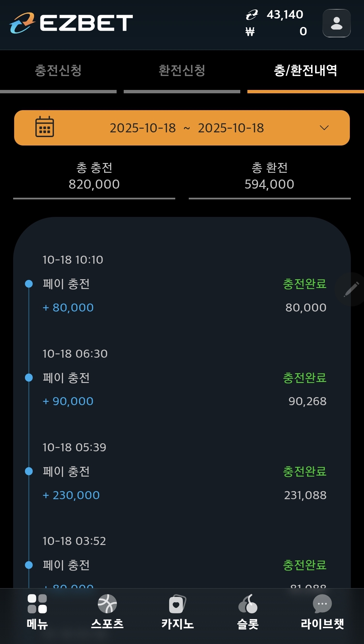The height and width of the screenshot is (644, 364).
Task: Open the 메뉴 grid icon
Action: pos(37,604)
